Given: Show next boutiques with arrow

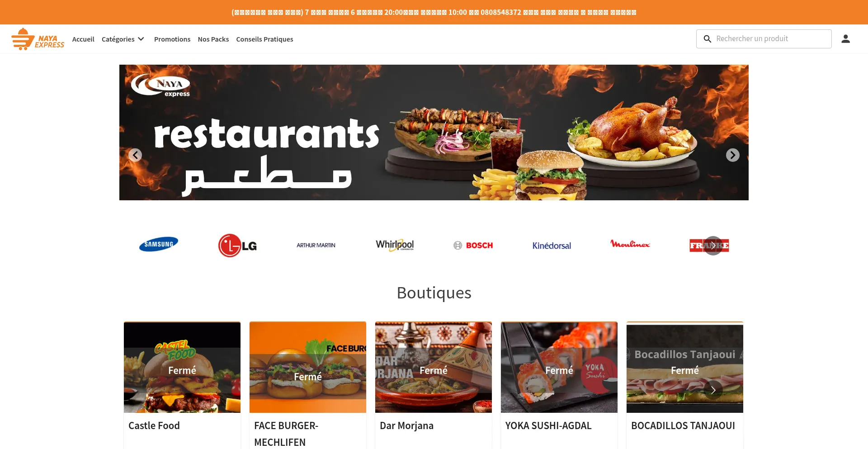Looking at the screenshot, I should click(713, 390).
